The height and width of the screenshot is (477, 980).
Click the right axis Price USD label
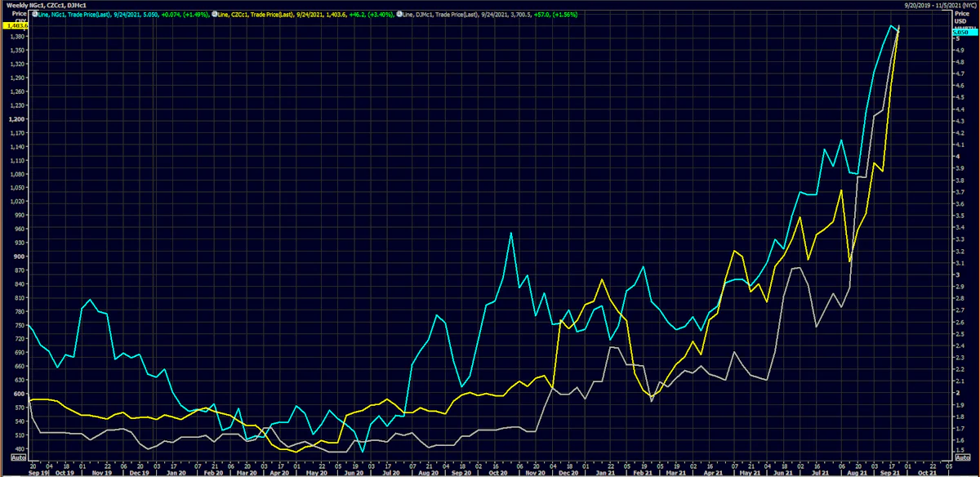[962, 17]
